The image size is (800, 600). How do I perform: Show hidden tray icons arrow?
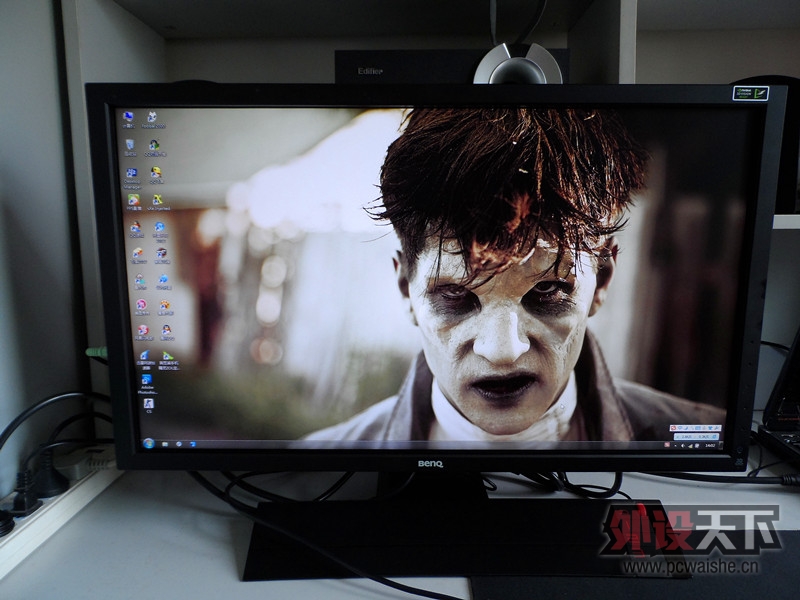click(x=676, y=445)
